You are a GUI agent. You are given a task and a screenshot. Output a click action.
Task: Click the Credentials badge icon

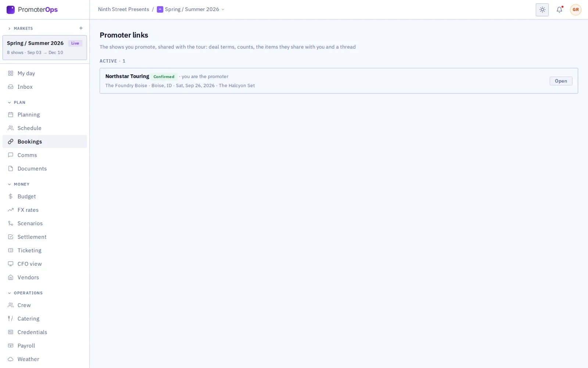[11, 332]
